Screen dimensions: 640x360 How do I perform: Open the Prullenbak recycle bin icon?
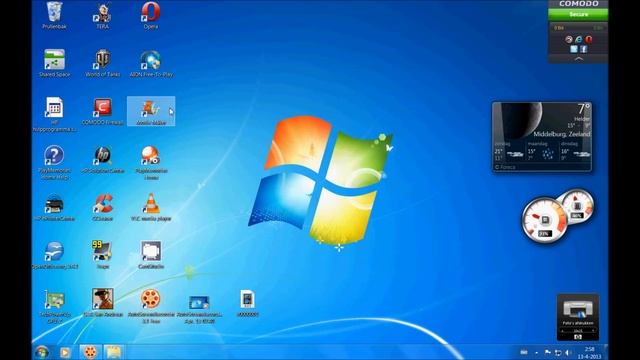coord(54,16)
